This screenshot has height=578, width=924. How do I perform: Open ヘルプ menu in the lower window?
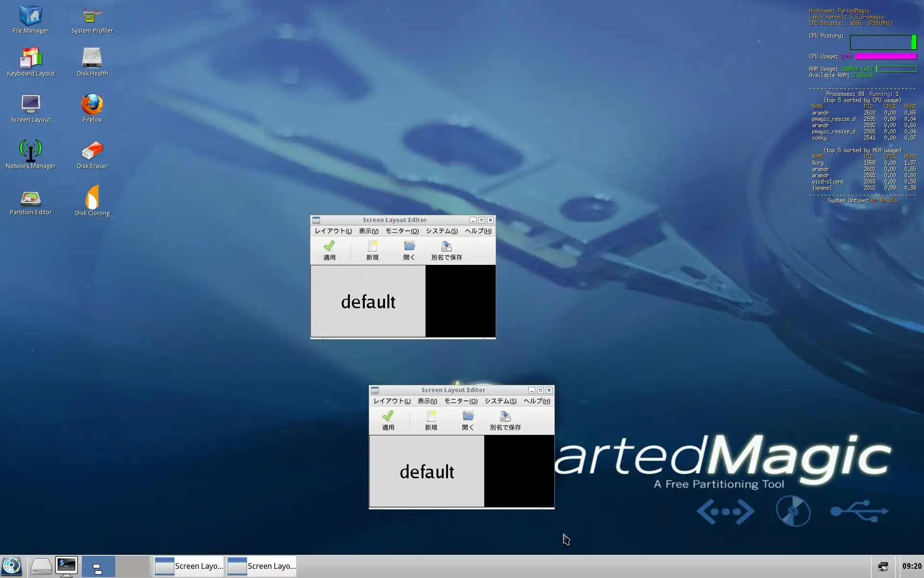[537, 401]
